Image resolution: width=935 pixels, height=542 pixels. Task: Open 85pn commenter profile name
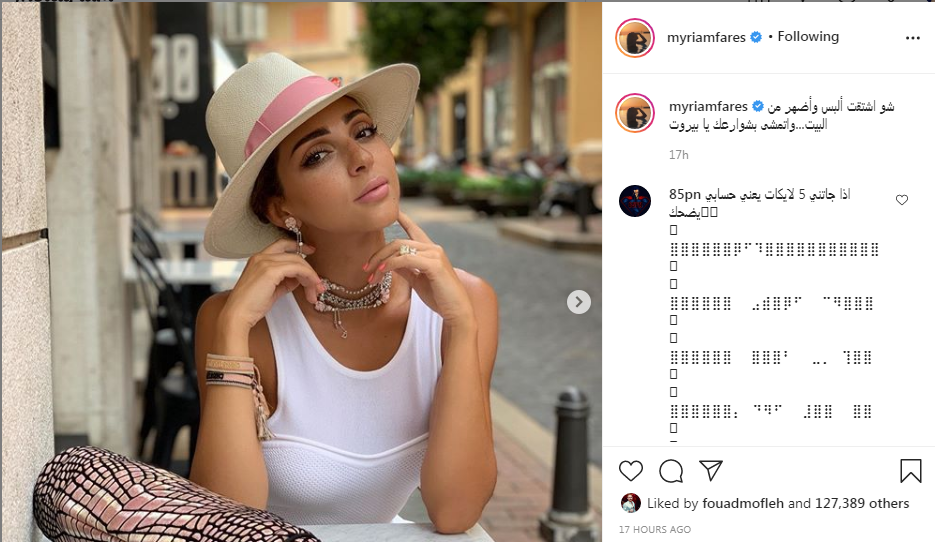click(685, 194)
